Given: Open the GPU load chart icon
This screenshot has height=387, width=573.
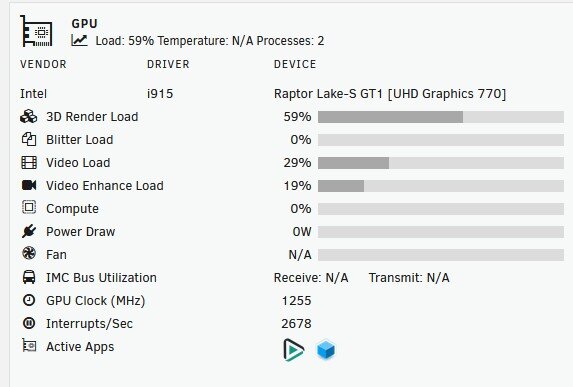Looking at the screenshot, I should [x=79, y=40].
